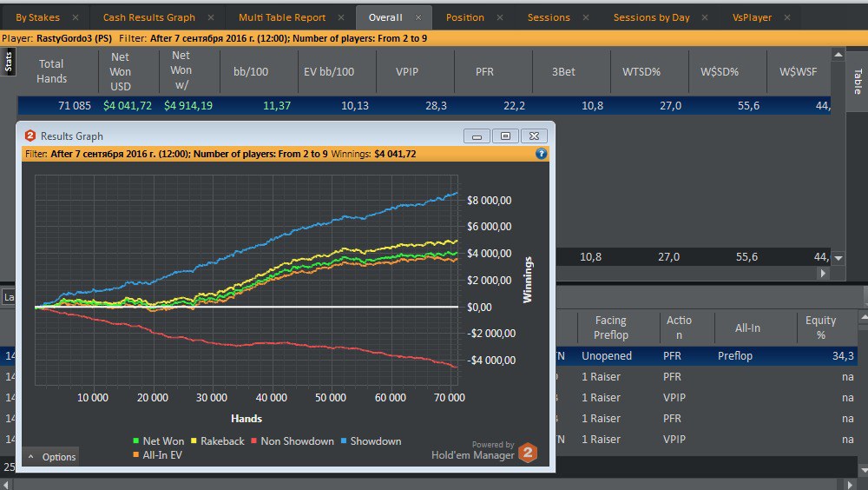
Task: Click the Results Graph title bar icon
Action: pos(30,136)
